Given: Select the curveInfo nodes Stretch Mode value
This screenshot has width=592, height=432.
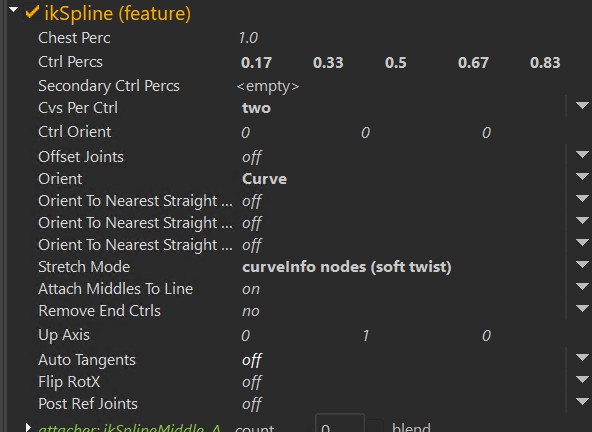Looking at the screenshot, I should [347, 267].
